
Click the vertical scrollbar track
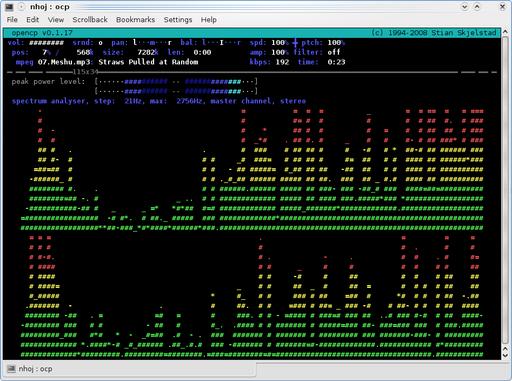tap(505, 190)
